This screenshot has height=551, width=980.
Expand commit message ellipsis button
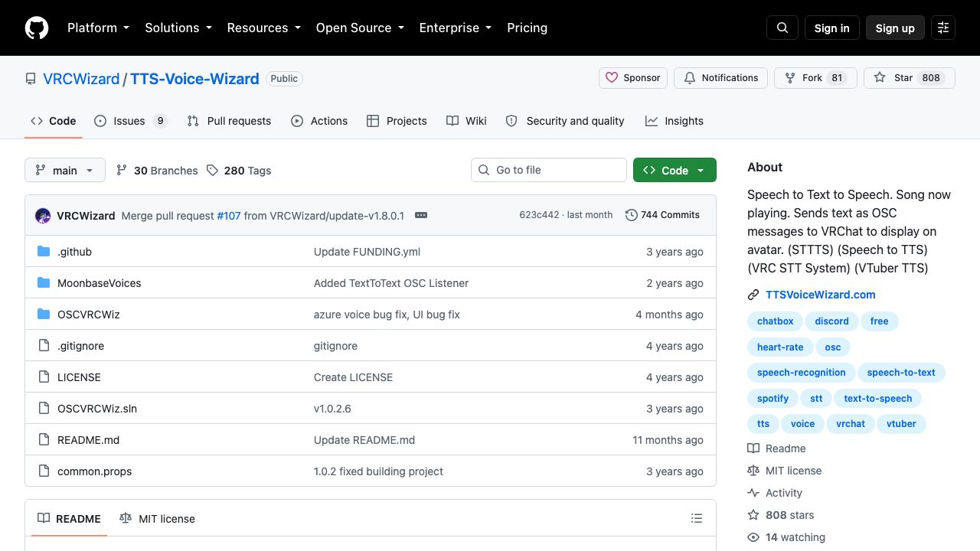(421, 215)
